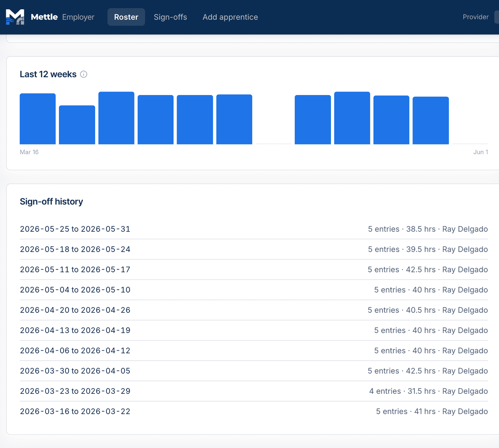Image resolution: width=499 pixels, height=448 pixels.
Task: Click the 5 entries 41 hrs summary
Action: pos(432,411)
